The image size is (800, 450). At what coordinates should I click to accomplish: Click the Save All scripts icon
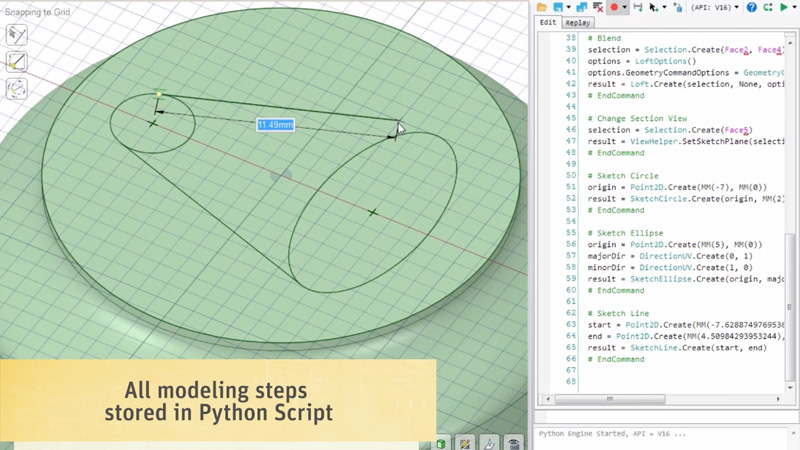tap(580, 7)
